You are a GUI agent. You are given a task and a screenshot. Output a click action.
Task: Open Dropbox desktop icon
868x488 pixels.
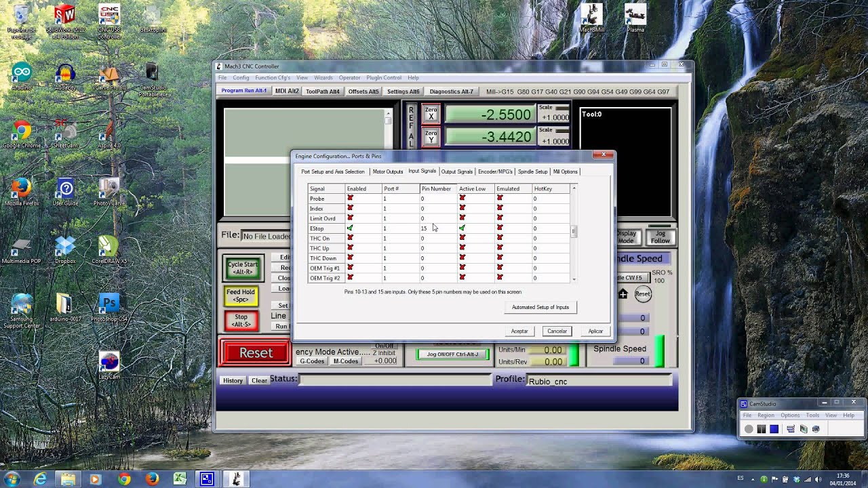[x=65, y=250]
